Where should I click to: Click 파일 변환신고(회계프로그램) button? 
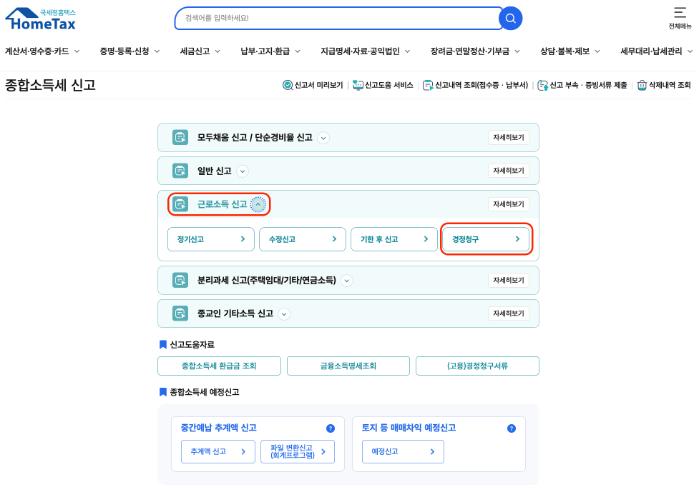click(297, 452)
